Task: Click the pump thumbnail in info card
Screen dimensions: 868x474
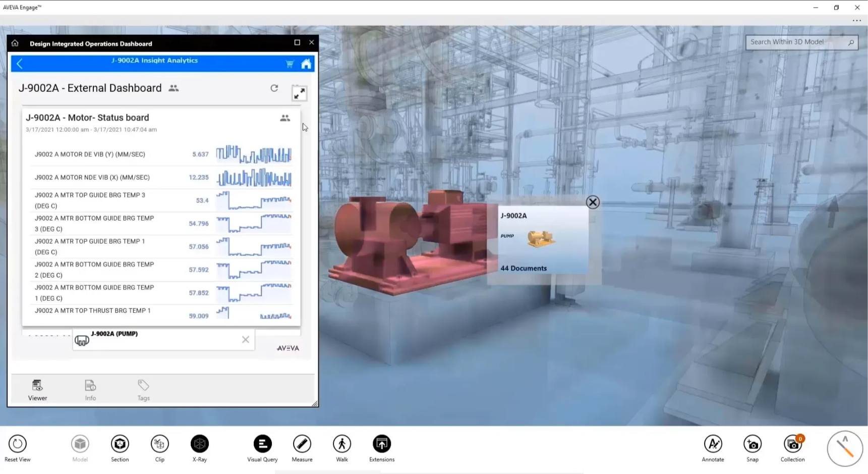Action: pyautogui.click(x=541, y=238)
